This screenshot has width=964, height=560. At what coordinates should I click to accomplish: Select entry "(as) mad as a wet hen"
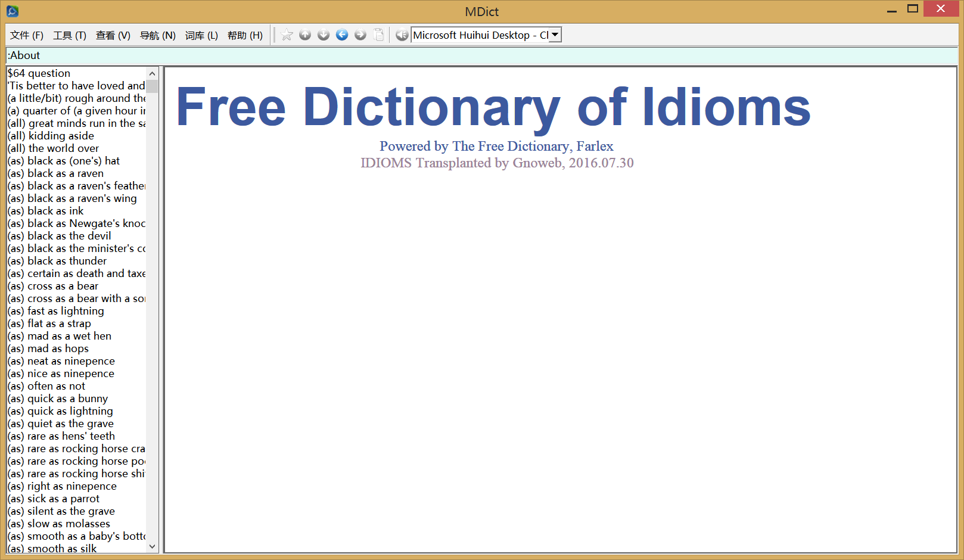point(59,336)
